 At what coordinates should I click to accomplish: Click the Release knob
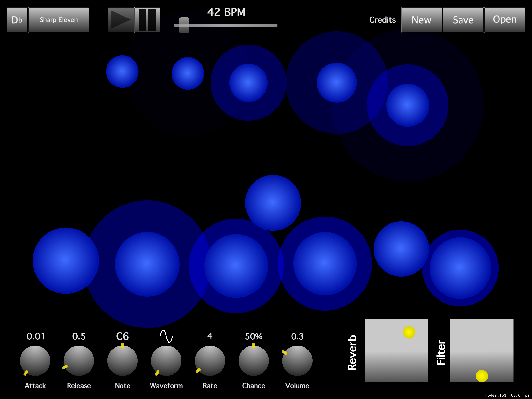tap(79, 360)
